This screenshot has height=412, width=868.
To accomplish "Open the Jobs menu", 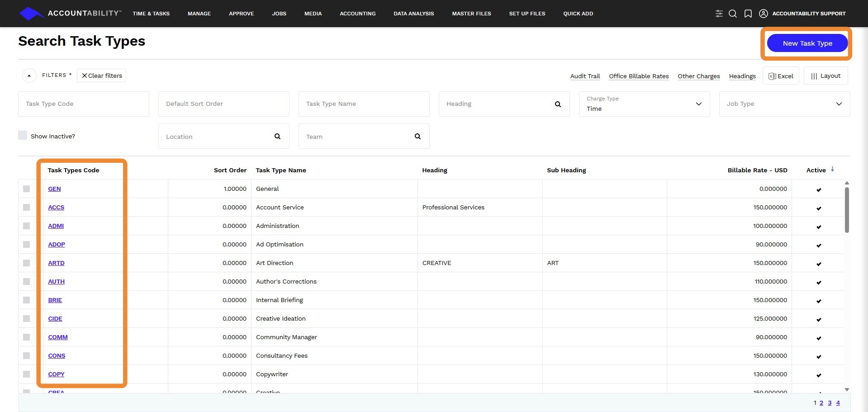I will [x=279, y=14].
